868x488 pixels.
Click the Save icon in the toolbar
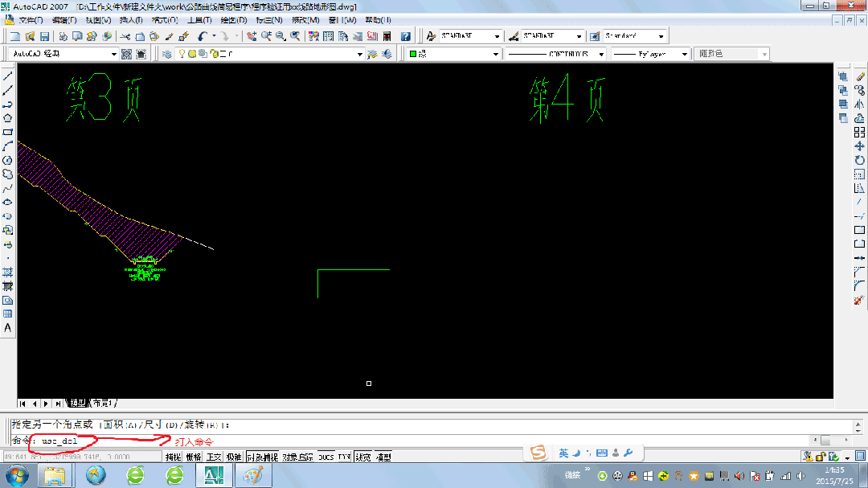click(45, 36)
